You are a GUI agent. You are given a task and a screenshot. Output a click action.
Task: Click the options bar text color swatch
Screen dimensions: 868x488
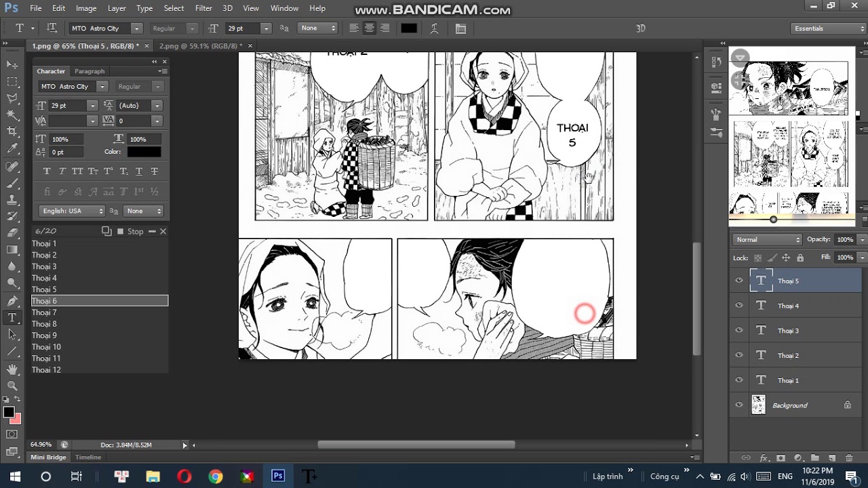tap(409, 28)
